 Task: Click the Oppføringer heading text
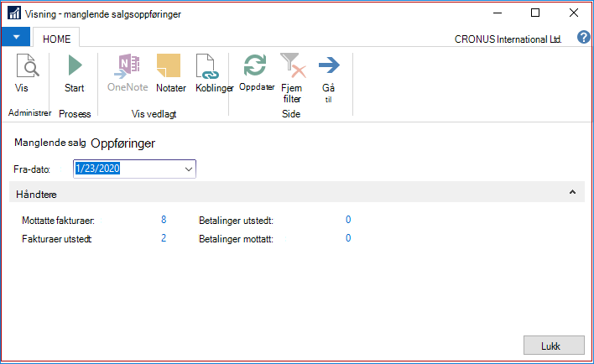(x=123, y=143)
